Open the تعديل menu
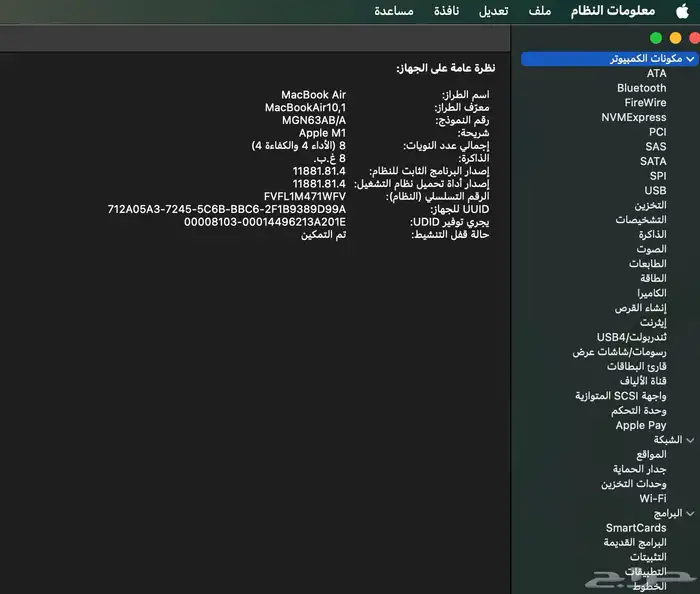The width and height of the screenshot is (700, 594). coord(492,10)
